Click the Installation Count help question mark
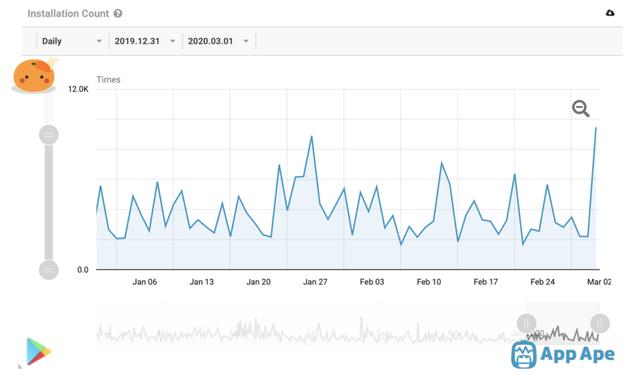The height and width of the screenshot is (376, 640). pyautogui.click(x=118, y=13)
